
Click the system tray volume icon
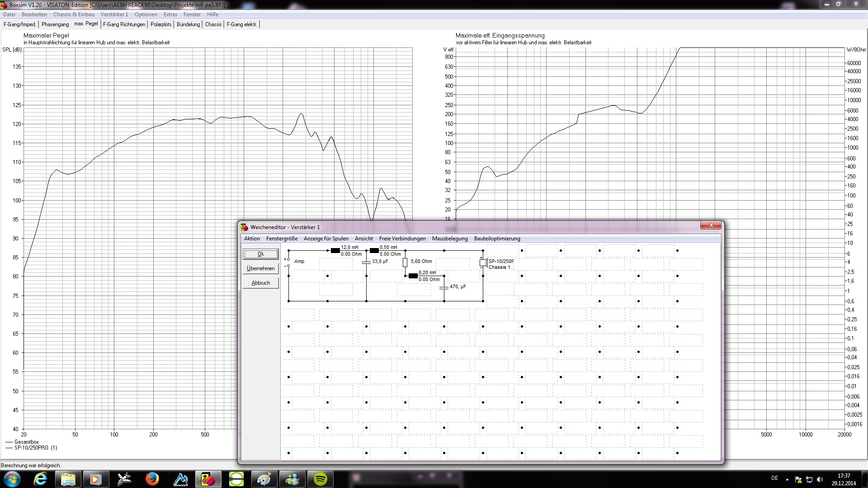click(x=820, y=479)
